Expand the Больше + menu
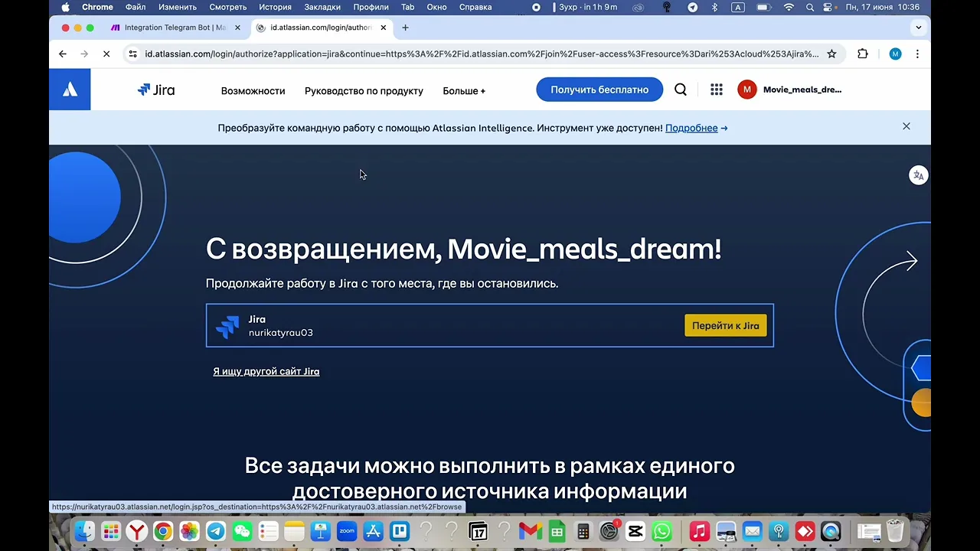Image resolution: width=980 pixels, height=551 pixels. 464,90
